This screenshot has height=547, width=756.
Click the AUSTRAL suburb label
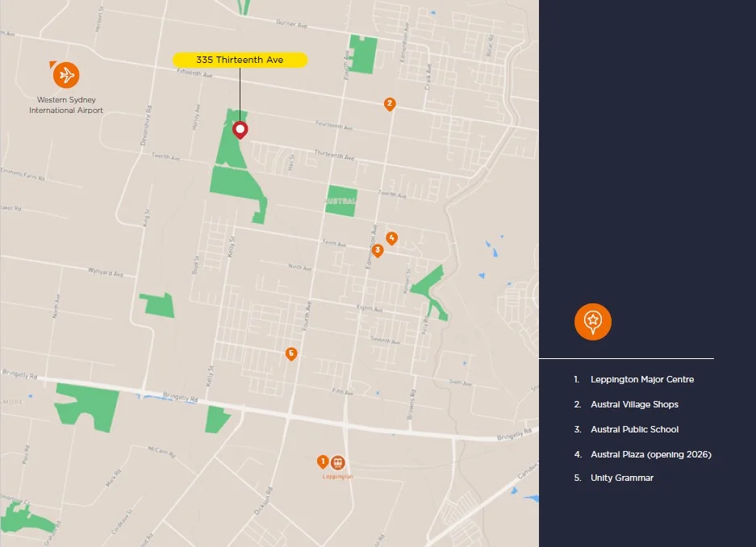point(341,200)
